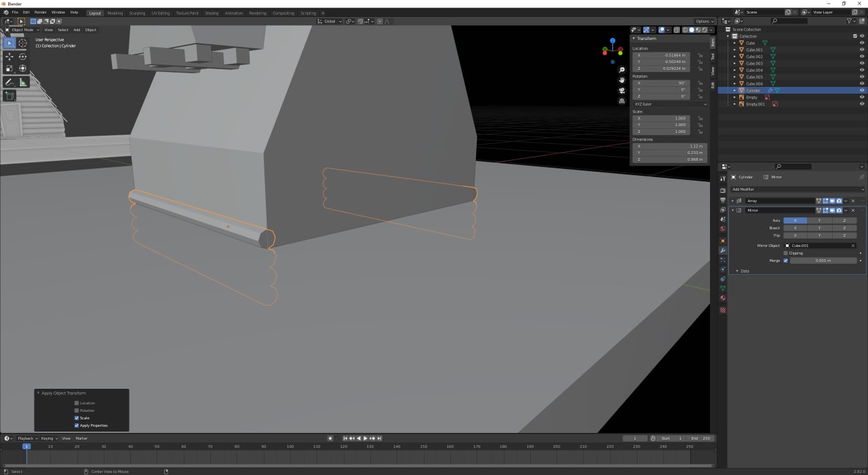Viewport: 868px width, 475px height.
Task: Open the Add Modifier dropdown
Action: pyautogui.click(x=797, y=189)
